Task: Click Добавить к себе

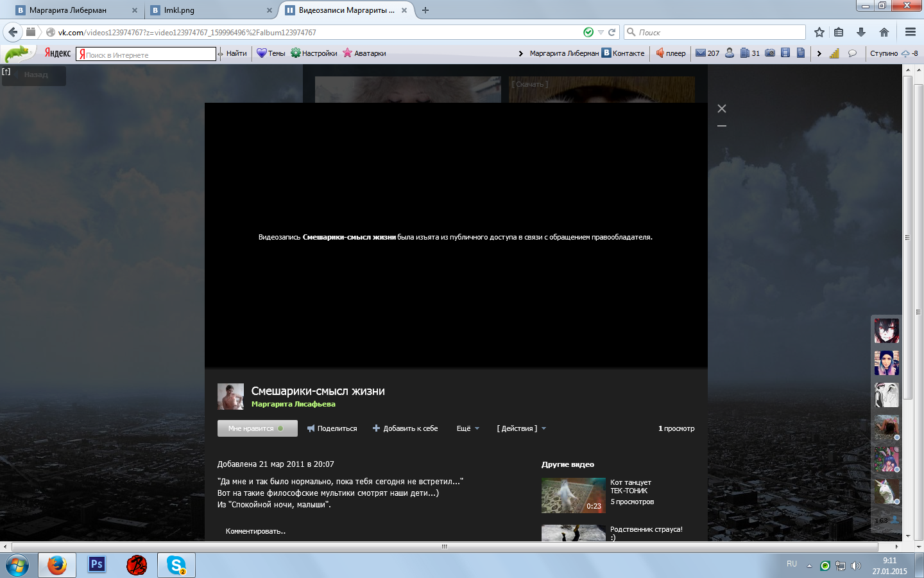Action: click(x=405, y=428)
